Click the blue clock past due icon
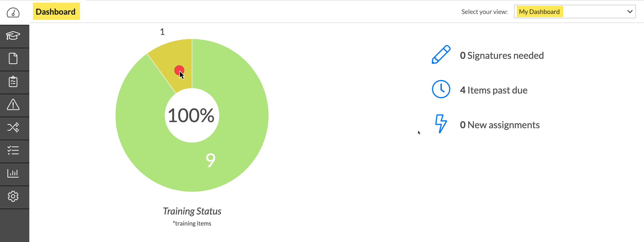The width and height of the screenshot is (644, 242). pyautogui.click(x=441, y=89)
